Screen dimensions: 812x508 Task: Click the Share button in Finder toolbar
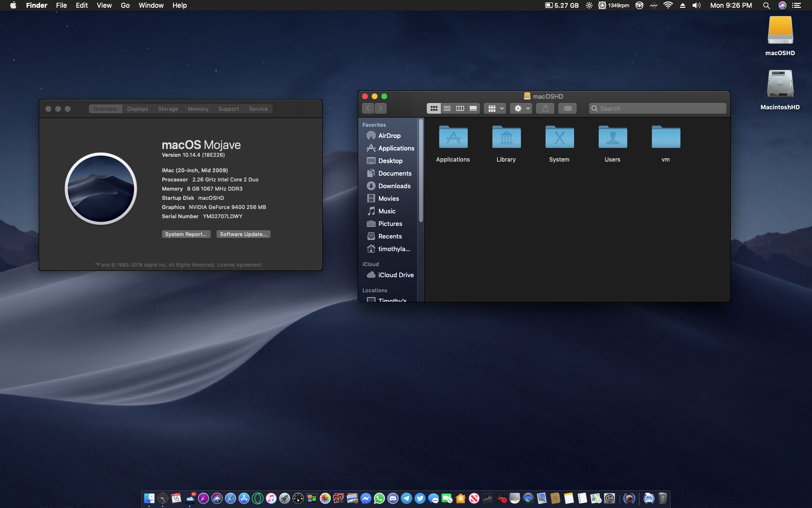tap(545, 108)
